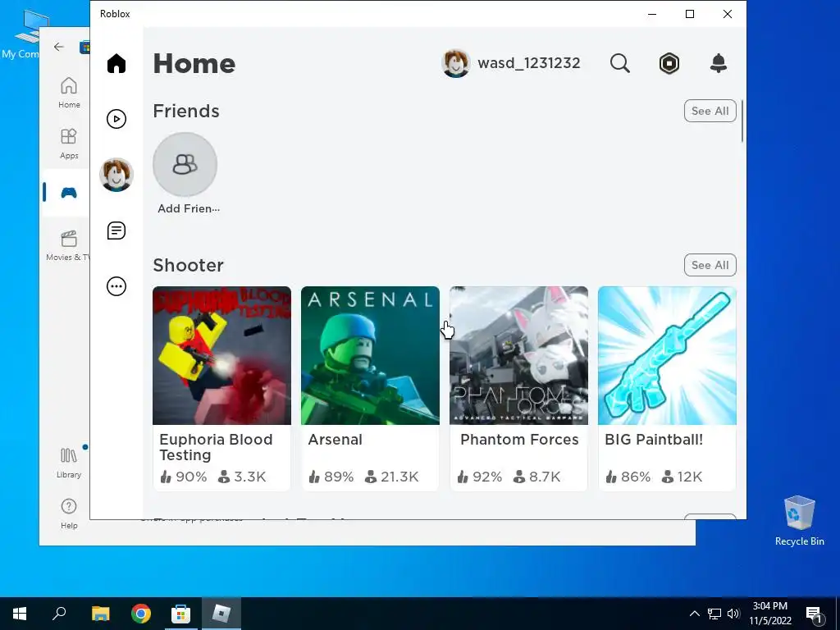The width and height of the screenshot is (840, 630).
Task: Click the volume speaker icon in system tray
Action: 733,614
